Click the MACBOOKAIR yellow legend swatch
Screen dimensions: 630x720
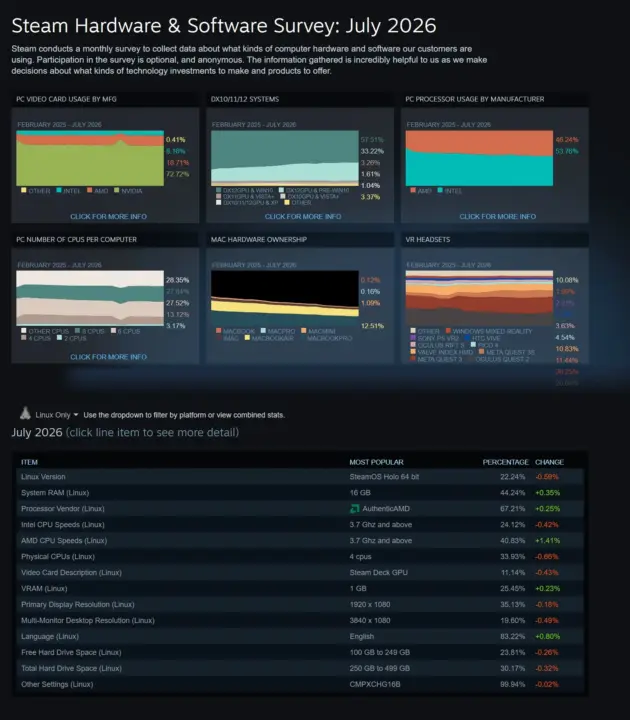[247, 338]
